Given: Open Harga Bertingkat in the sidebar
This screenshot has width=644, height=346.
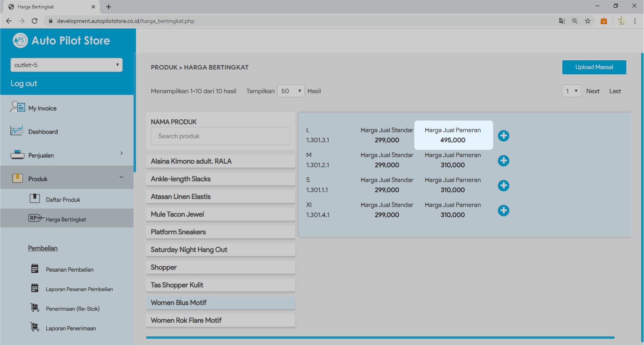Looking at the screenshot, I should pos(66,219).
